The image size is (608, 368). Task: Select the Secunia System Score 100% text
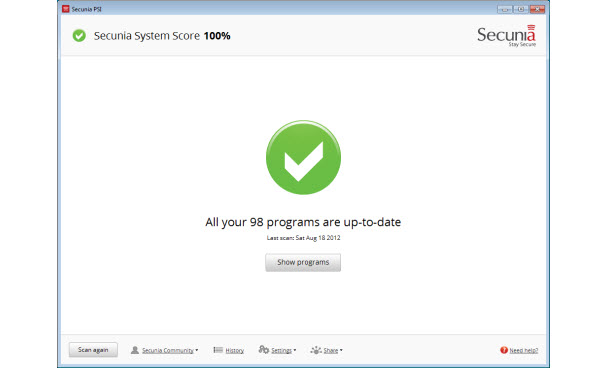click(162, 36)
